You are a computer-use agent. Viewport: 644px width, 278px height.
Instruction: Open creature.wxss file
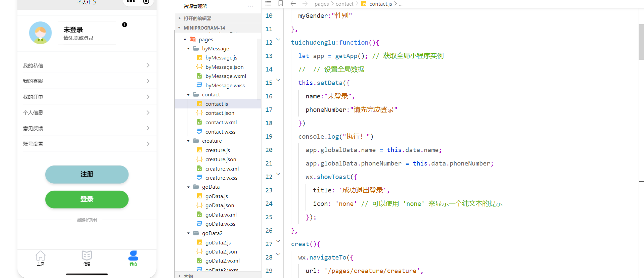(x=221, y=178)
